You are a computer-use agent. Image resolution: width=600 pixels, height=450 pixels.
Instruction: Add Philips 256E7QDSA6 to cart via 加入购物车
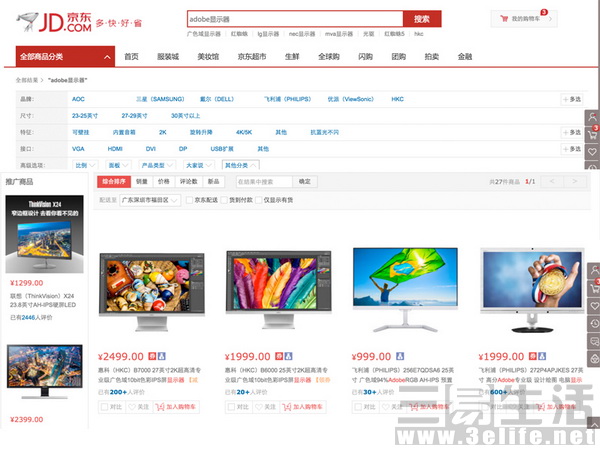(429, 407)
